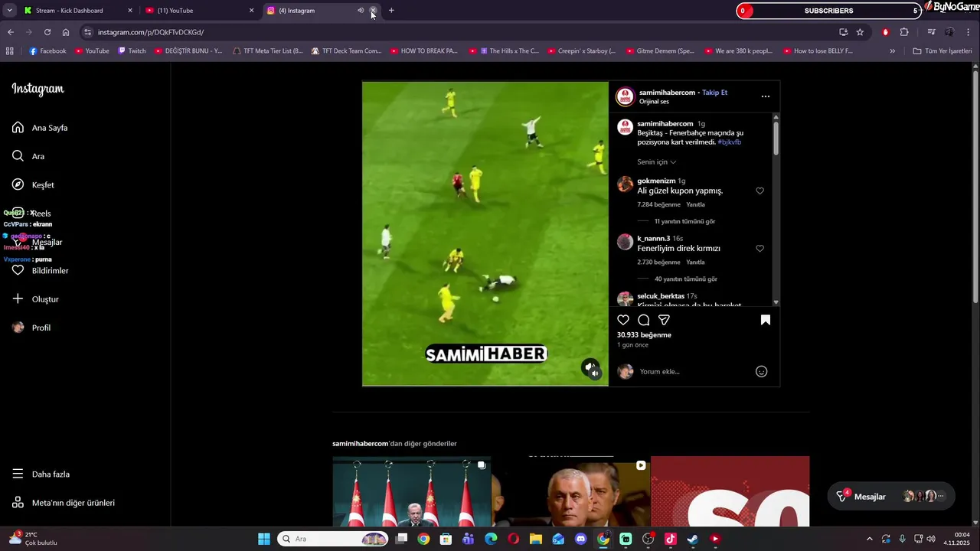Open Windows Start menu
Viewport: 980px width, 551px height.
coord(263,539)
